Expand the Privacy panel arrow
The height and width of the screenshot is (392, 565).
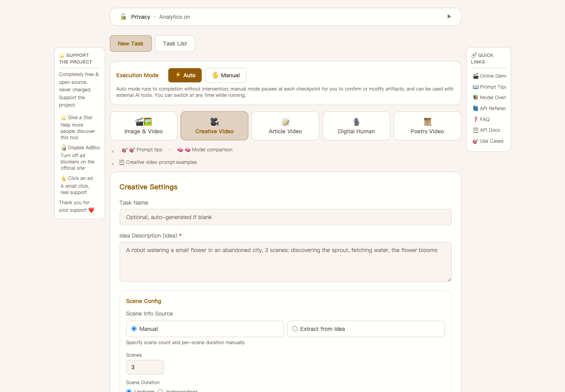point(449,16)
